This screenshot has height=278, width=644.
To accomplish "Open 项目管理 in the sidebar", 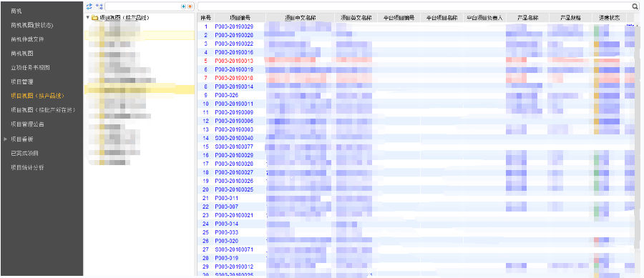I will 21,81.
